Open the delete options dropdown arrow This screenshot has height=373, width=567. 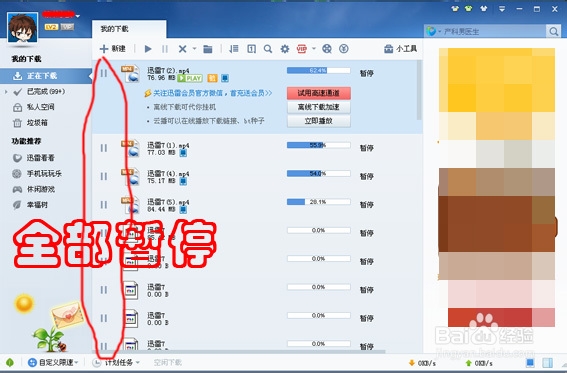pos(194,49)
